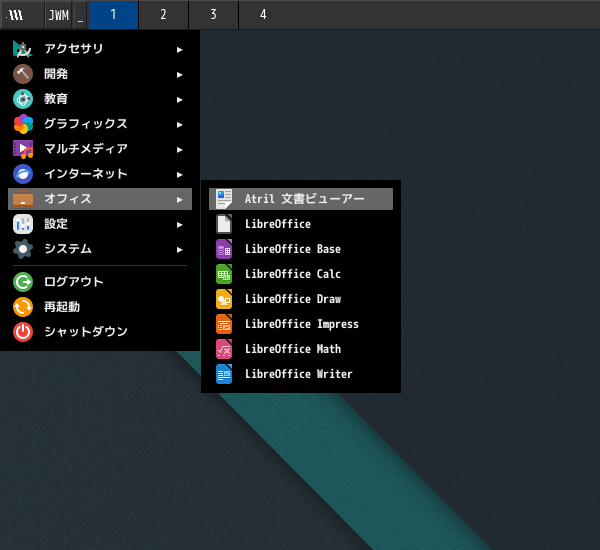Open the 設定 menu category
The image size is (600, 550).
(x=56, y=224)
